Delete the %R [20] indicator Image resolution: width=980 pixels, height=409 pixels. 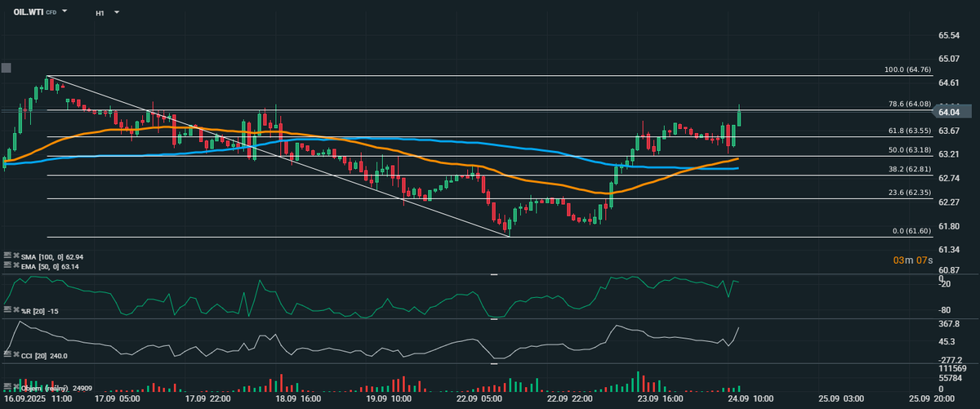pyautogui.click(x=16, y=311)
